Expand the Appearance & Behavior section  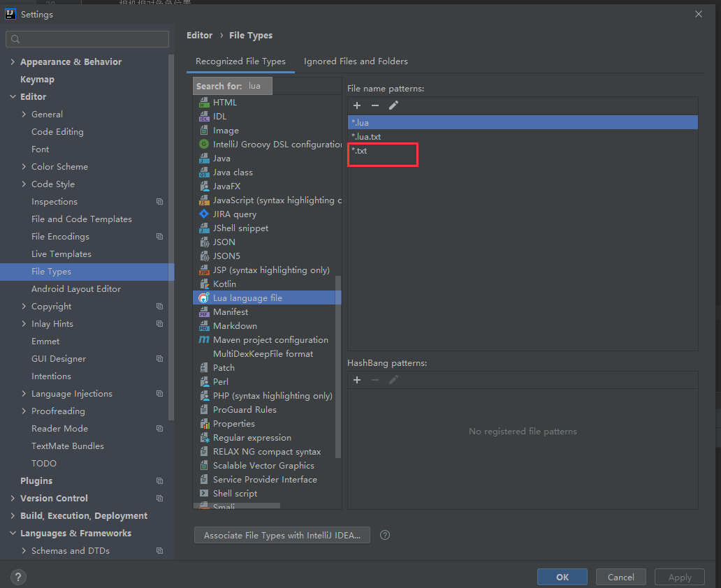click(x=13, y=62)
